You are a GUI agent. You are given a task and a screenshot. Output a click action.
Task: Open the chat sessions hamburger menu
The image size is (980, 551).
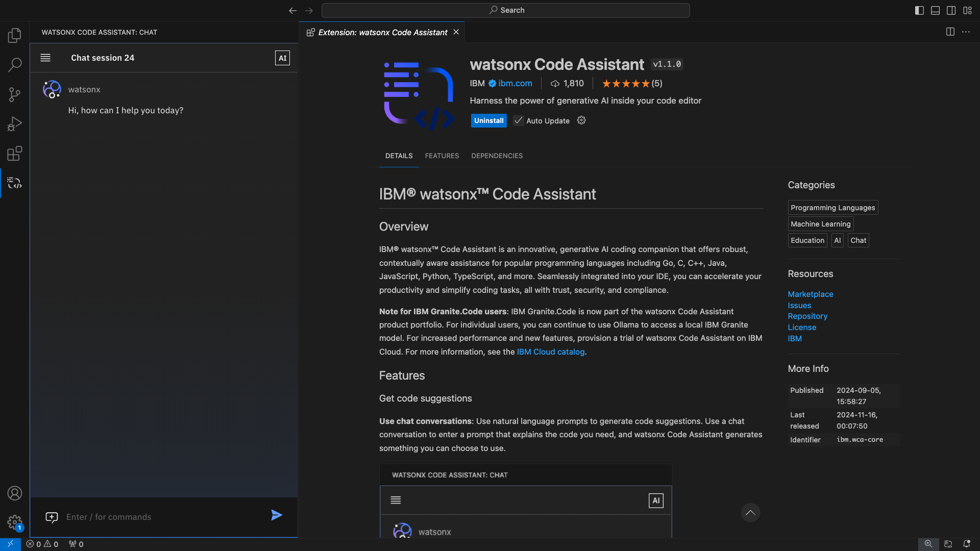click(45, 58)
